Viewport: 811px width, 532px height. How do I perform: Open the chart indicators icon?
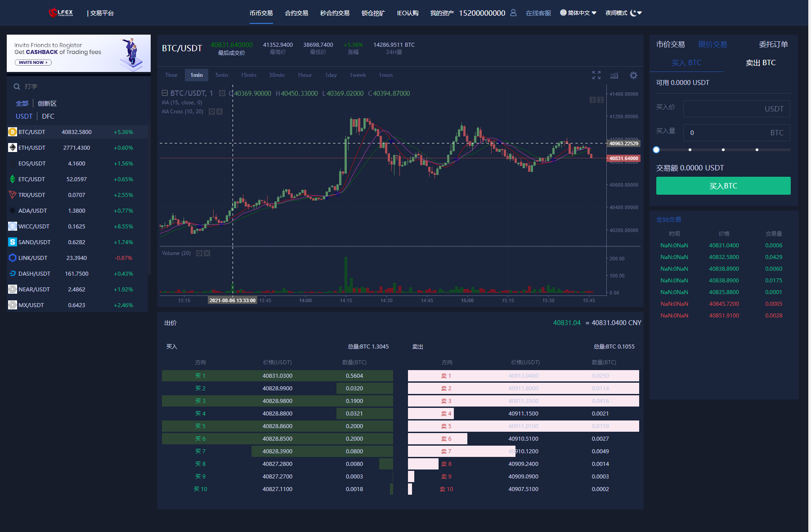[614, 75]
